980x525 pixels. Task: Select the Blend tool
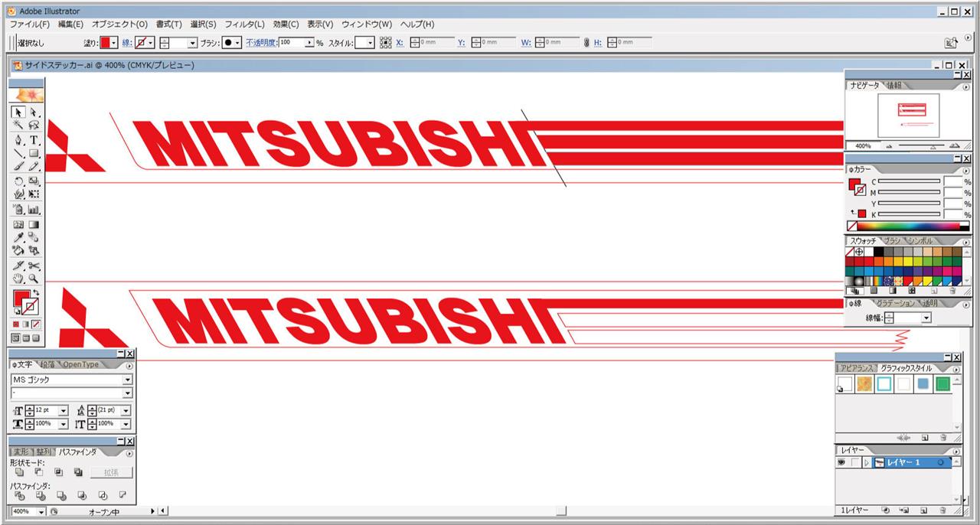pyautogui.click(x=34, y=237)
